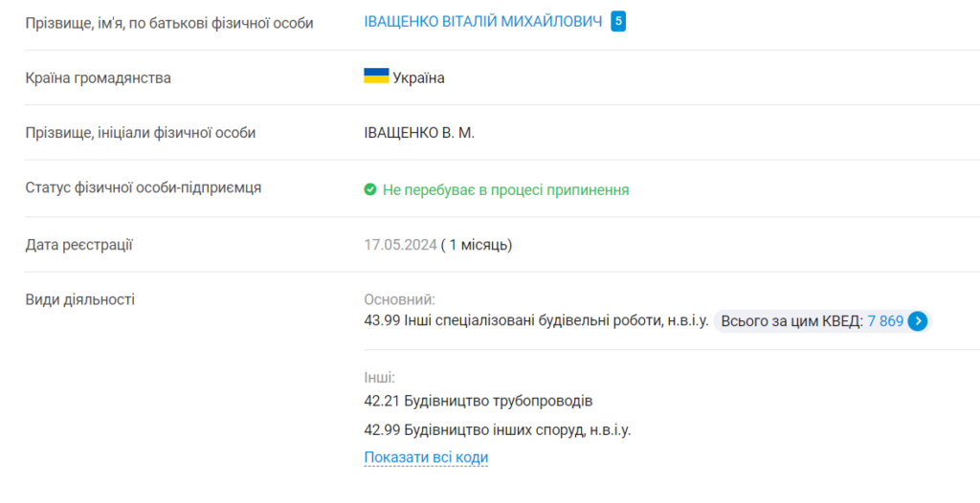980x503 pixels.
Task: Click the initials text ІВАЩЕНКО В. М.
Action: click(x=419, y=133)
